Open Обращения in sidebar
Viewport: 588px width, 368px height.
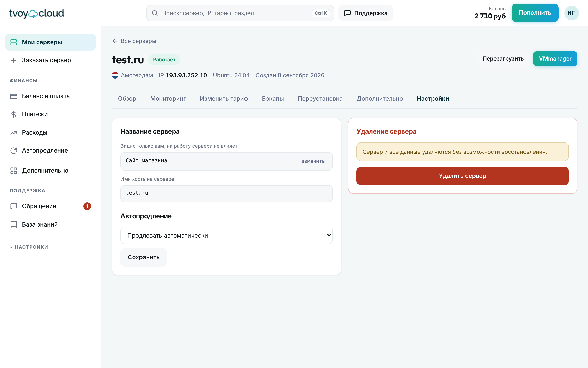[50, 206]
